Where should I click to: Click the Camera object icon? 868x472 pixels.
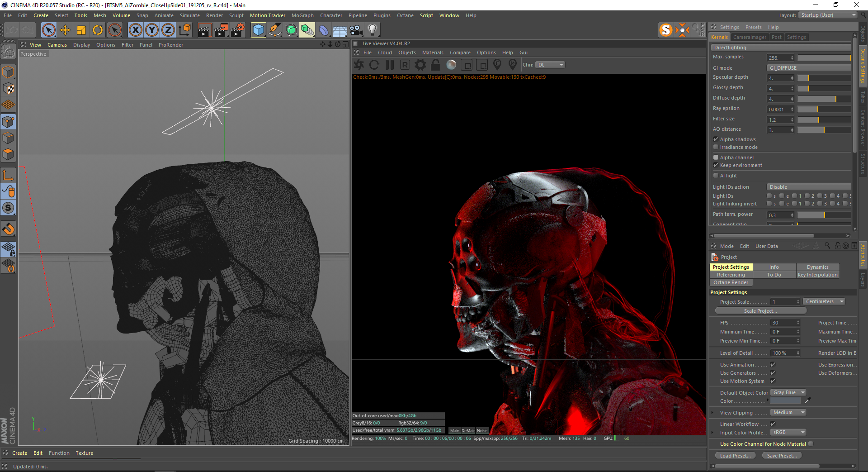pyautogui.click(x=356, y=30)
